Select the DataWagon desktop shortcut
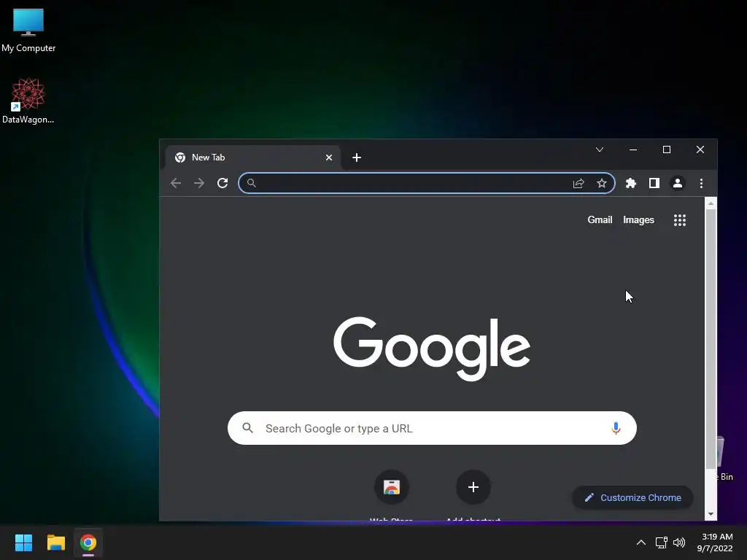Screen dimensions: 747x560 pyautogui.click(x=28, y=101)
